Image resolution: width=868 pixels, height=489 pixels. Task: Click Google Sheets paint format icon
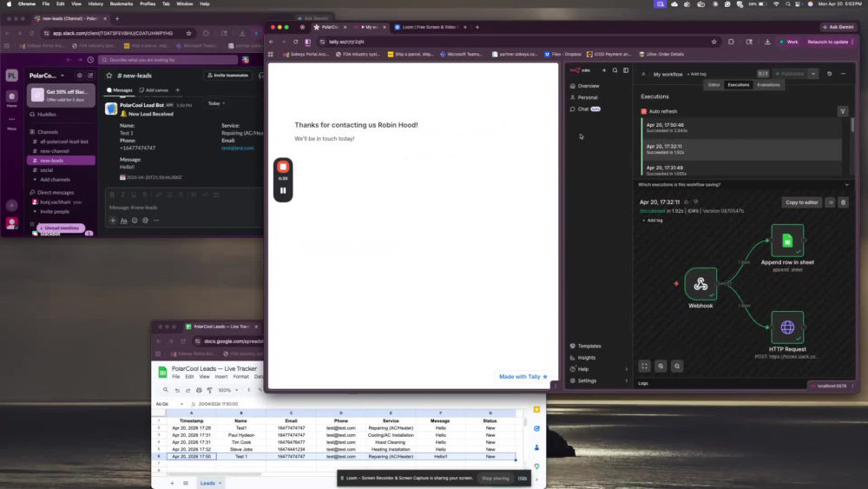210,390
